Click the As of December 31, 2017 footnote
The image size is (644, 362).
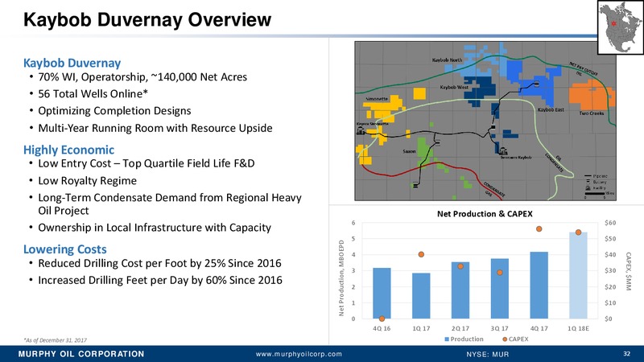pyautogui.click(x=55, y=340)
